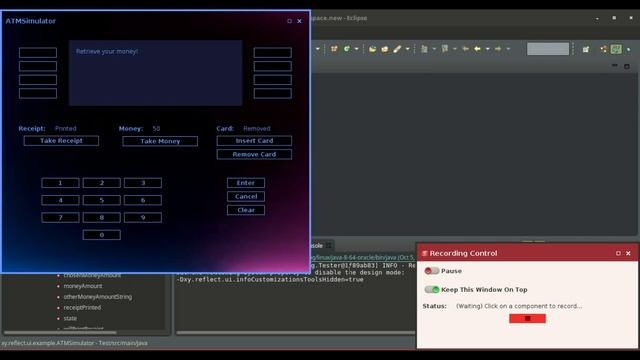Toggle Keep This Window On Top switch

tap(431, 289)
